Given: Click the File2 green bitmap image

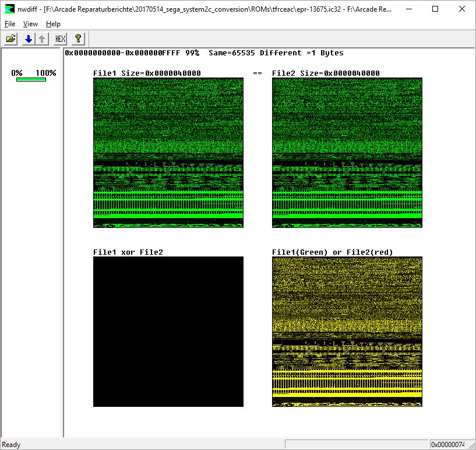Looking at the screenshot, I should (x=347, y=152).
